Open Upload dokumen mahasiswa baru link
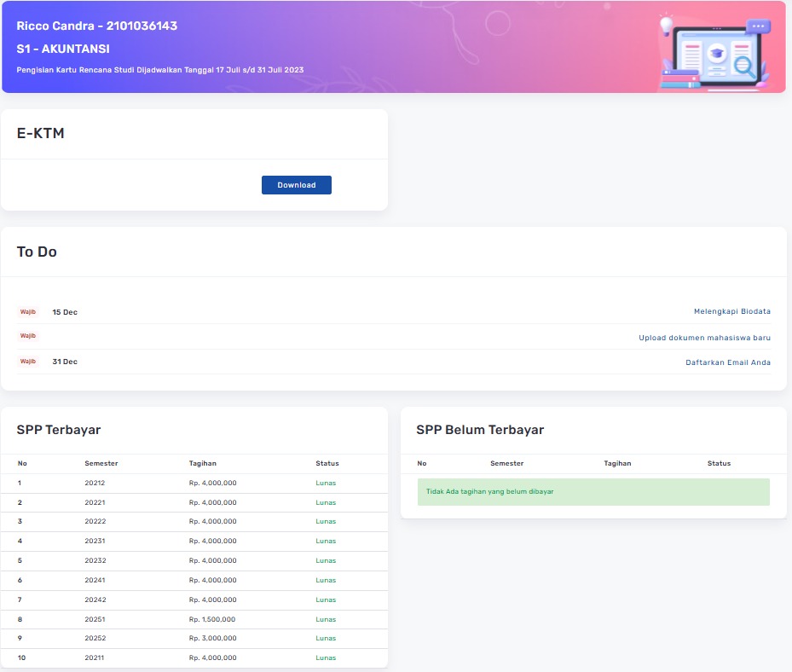Image resolution: width=792 pixels, height=672 pixels. [x=704, y=338]
